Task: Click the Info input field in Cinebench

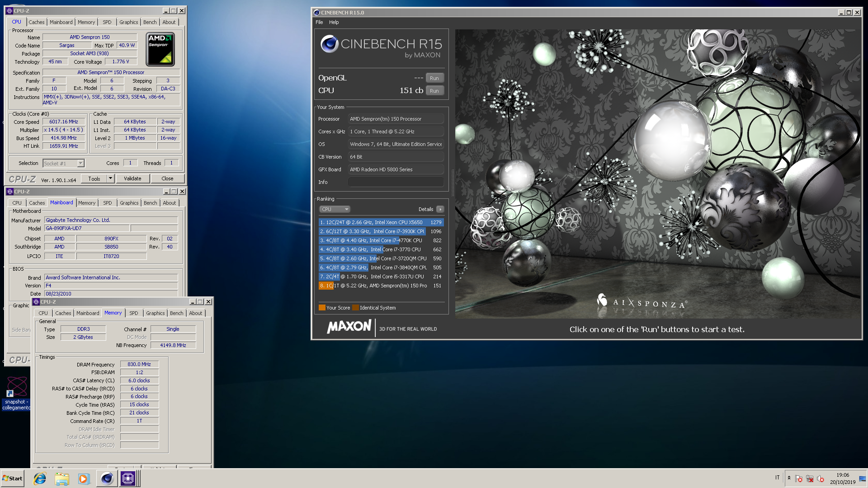Action: [x=396, y=182]
